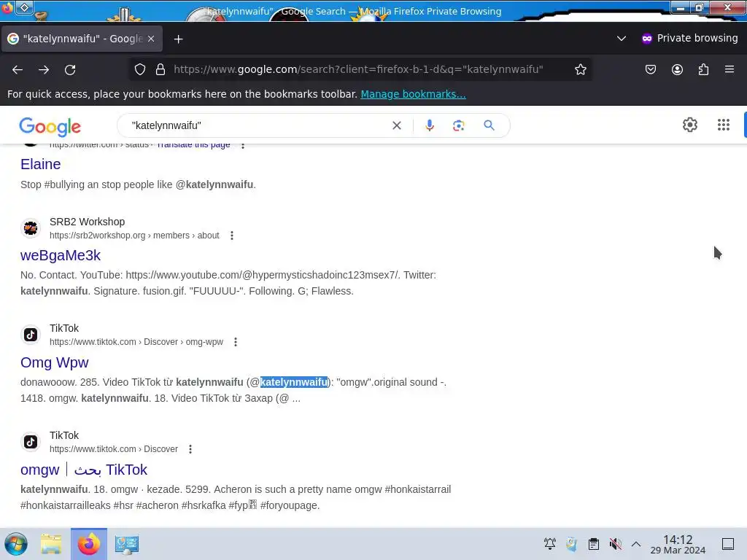The width and height of the screenshot is (747, 560).
Task: Open more options for TikTok omg-wpw result
Action: pos(236,342)
